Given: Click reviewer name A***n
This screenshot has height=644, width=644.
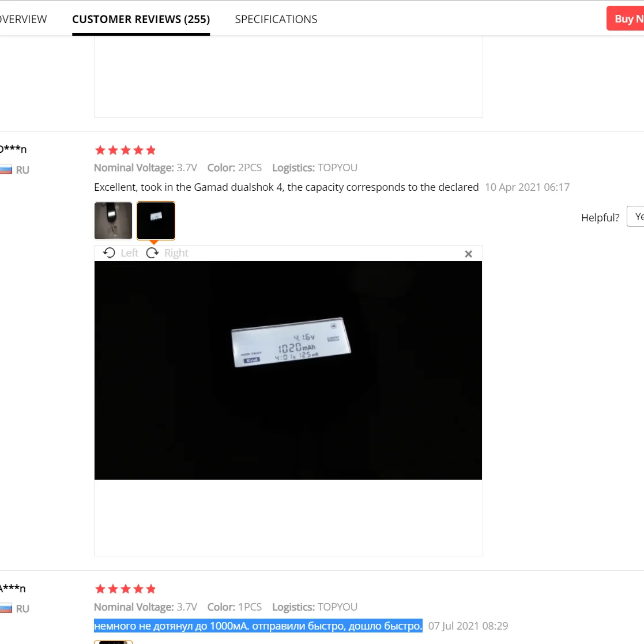Looking at the screenshot, I should 13,588.
